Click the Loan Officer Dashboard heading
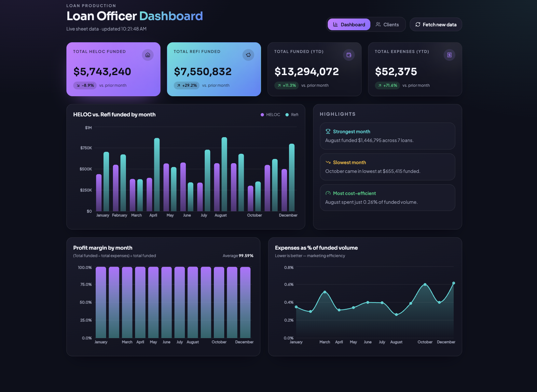 coord(134,16)
